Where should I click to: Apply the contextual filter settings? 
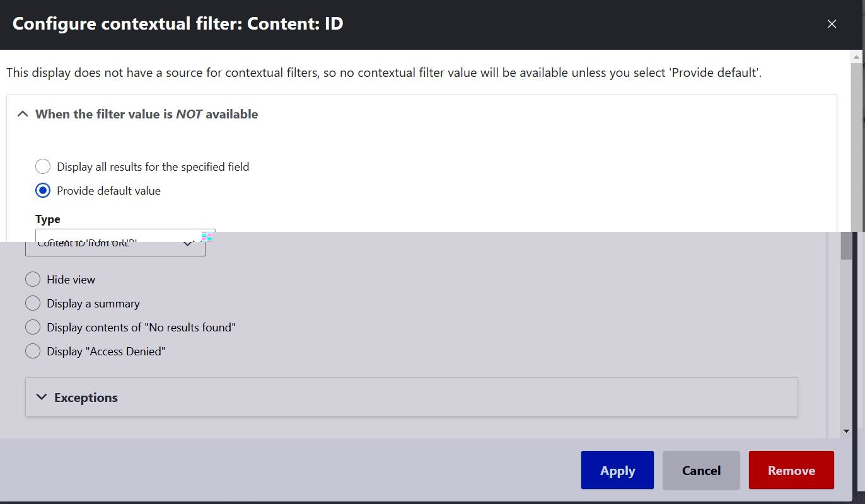(x=617, y=470)
